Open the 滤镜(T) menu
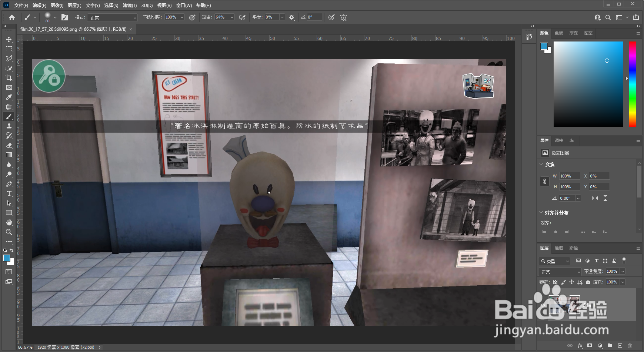Viewport: 644px width, 352px height. coord(130,6)
